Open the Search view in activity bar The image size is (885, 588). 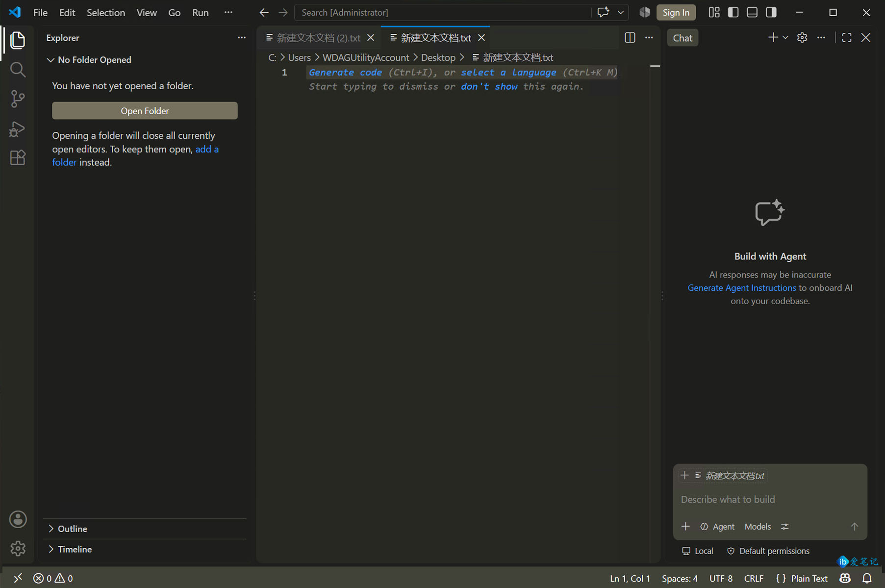[x=18, y=70]
